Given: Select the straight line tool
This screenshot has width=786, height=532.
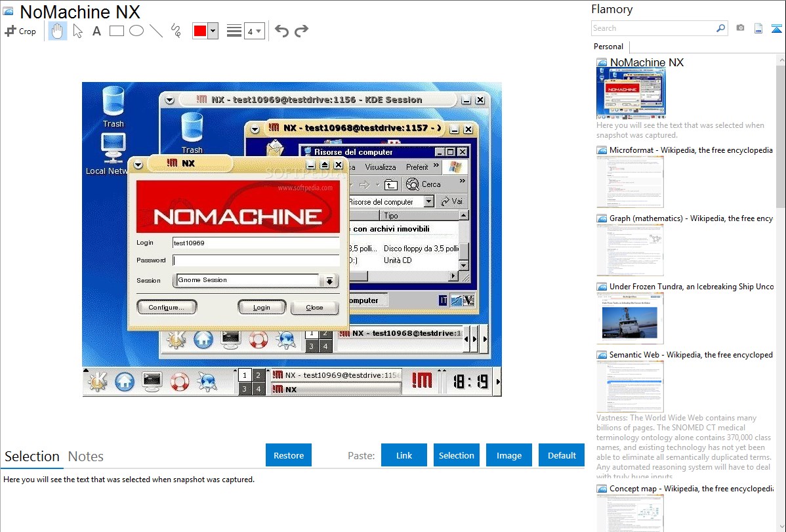Looking at the screenshot, I should (156, 31).
